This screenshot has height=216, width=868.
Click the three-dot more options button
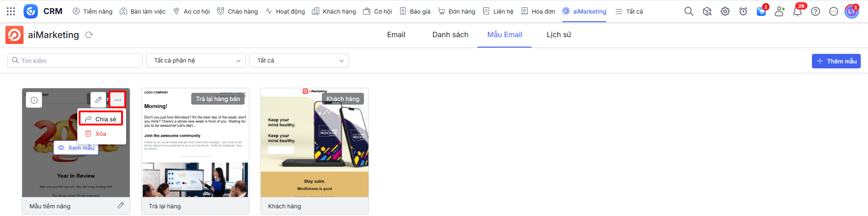click(x=118, y=100)
